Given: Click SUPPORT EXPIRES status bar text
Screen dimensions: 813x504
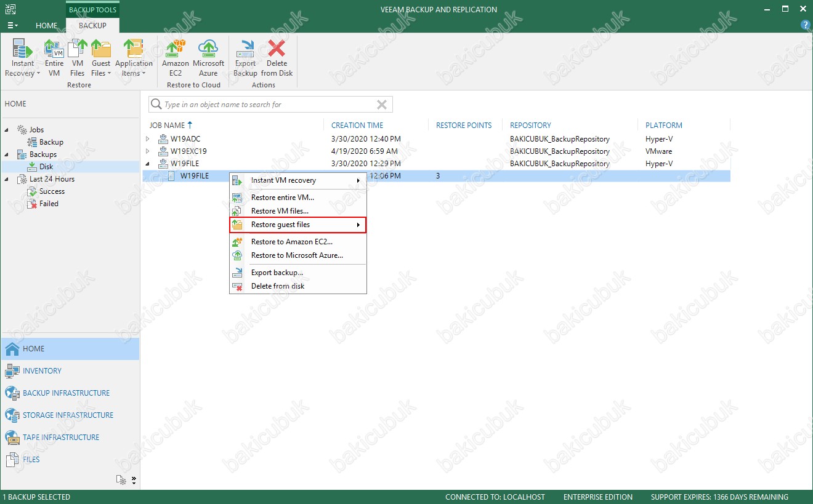Looking at the screenshot, I should (719, 497).
